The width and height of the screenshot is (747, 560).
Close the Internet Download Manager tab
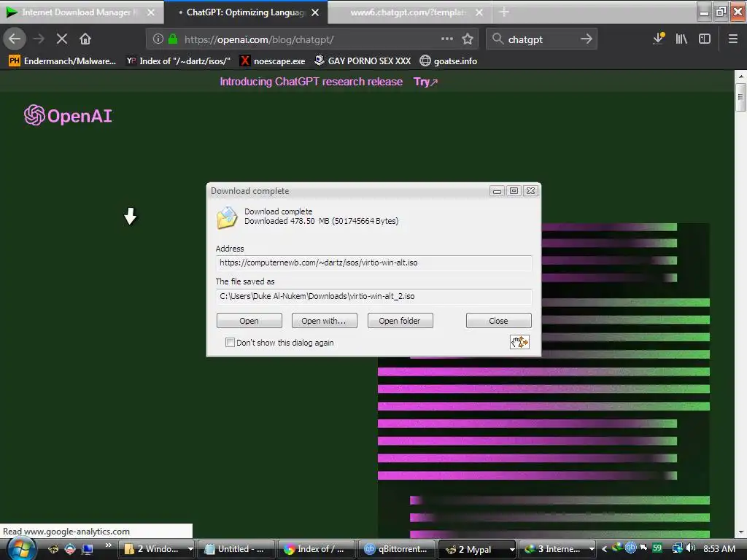pos(151,12)
